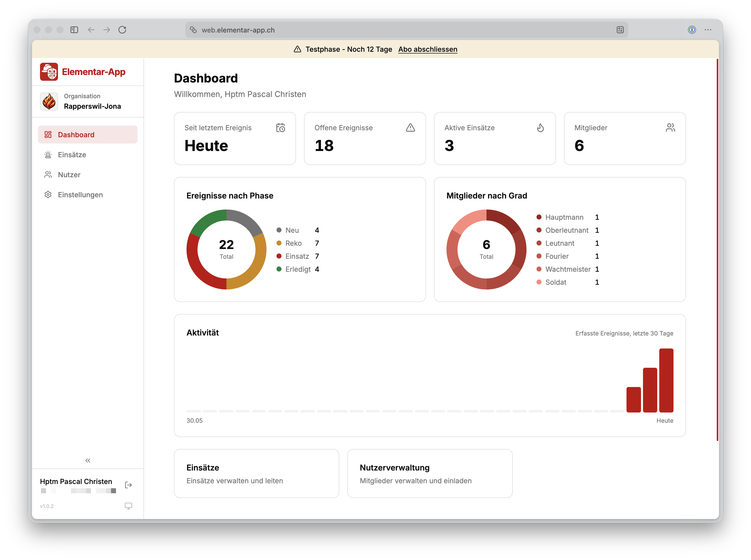The width and height of the screenshot is (751, 560).
Task: Click the browser sidebar toggle icon
Action: click(x=74, y=30)
